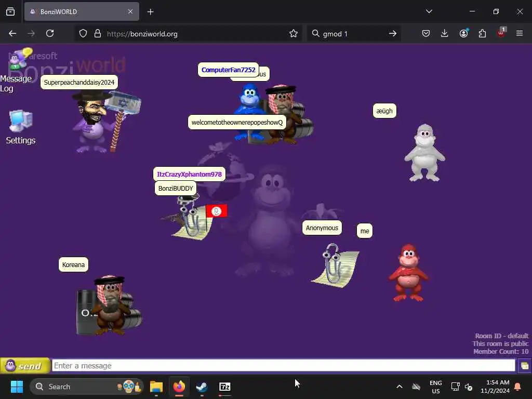Click the red Bonzi character named me
The image size is (532, 399).
coord(408,273)
